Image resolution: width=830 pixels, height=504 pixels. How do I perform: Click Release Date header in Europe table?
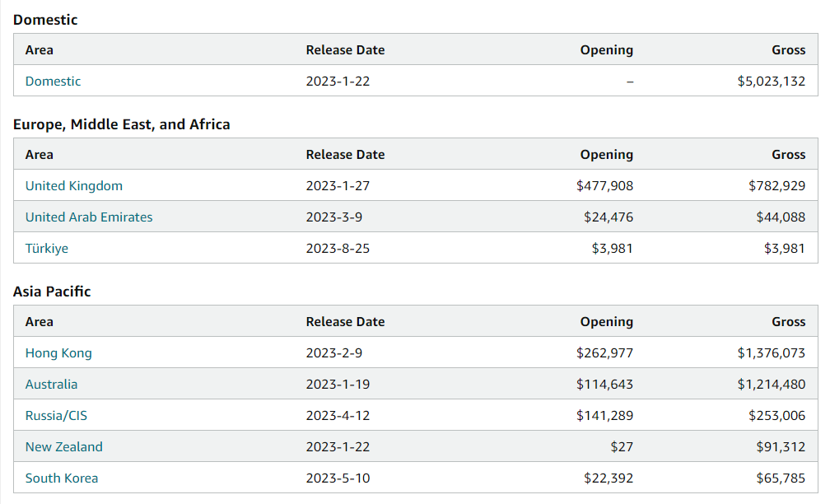click(x=345, y=155)
